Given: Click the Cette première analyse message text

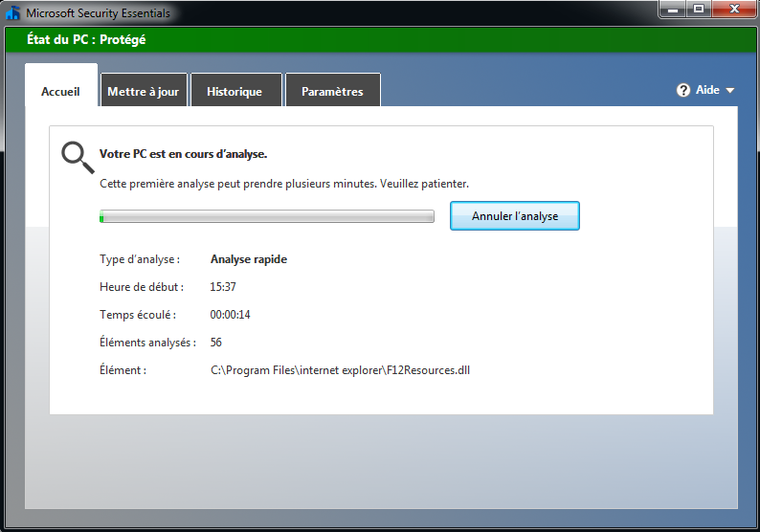Looking at the screenshot, I should click(x=284, y=184).
